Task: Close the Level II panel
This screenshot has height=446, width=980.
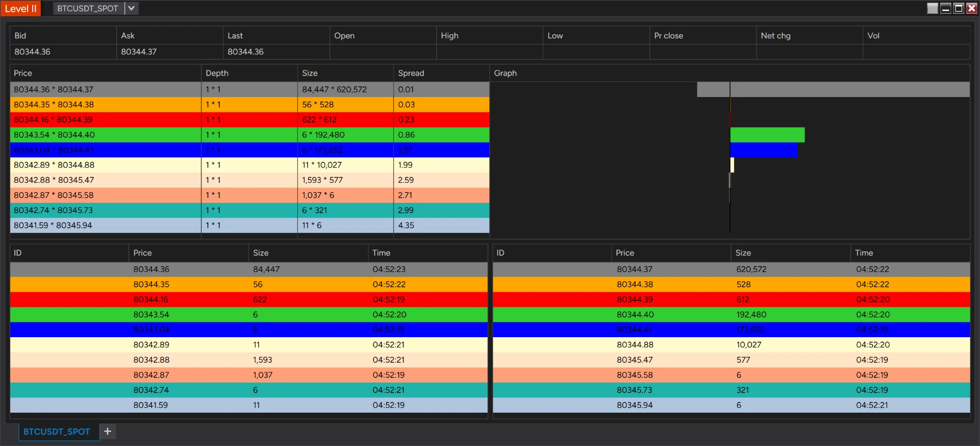Action: pos(972,8)
